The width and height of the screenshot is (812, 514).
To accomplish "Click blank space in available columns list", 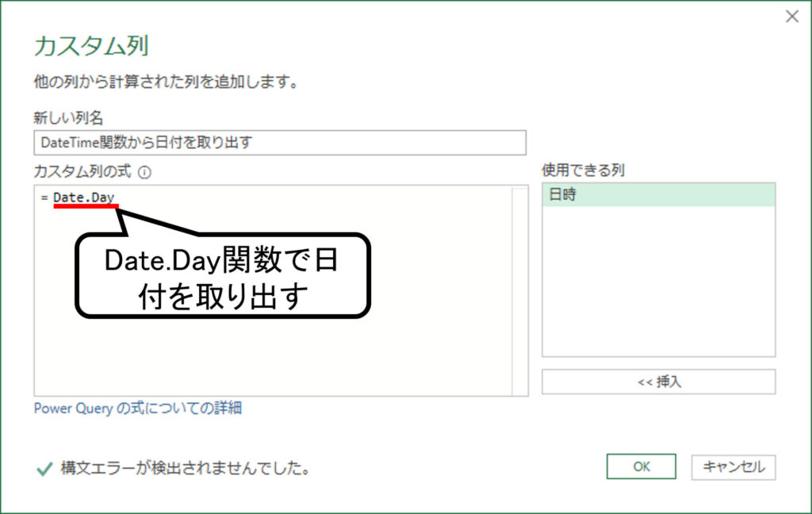I will point(659,281).
